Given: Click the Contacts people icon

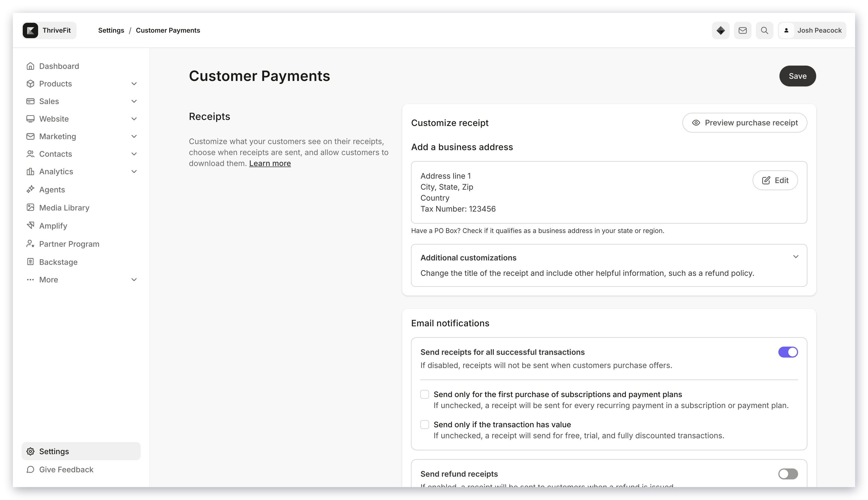Looking at the screenshot, I should 30,154.
